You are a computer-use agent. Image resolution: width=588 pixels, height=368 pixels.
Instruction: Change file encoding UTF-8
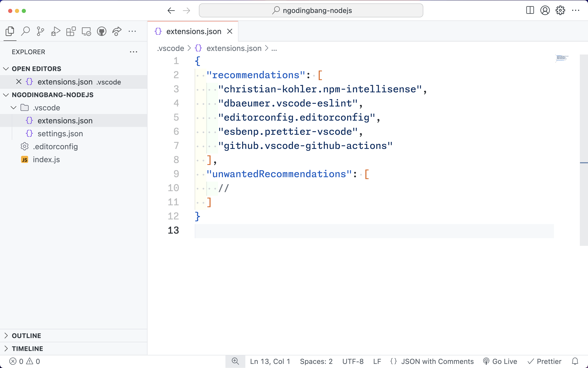pos(353,361)
